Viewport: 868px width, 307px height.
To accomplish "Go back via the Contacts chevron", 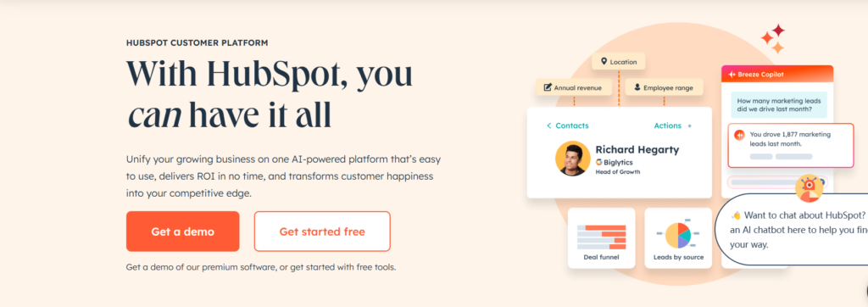I will [548, 126].
